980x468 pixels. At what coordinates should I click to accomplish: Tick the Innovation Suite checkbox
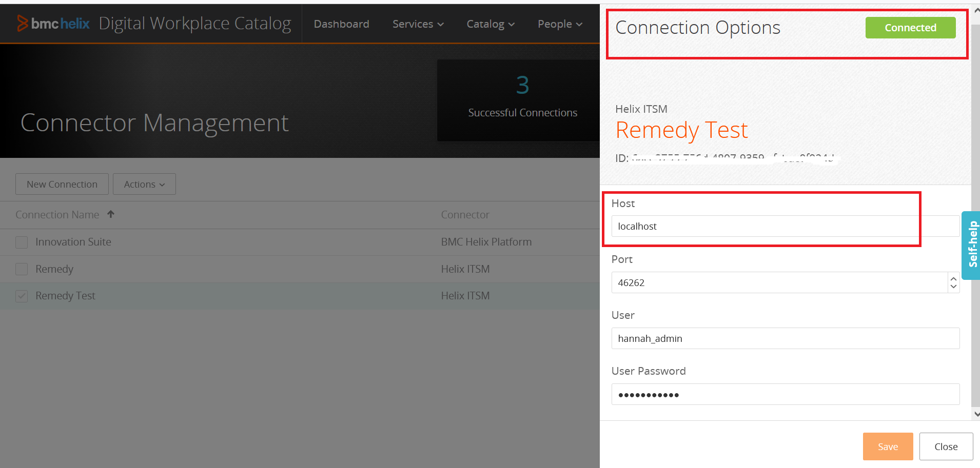[22, 242]
